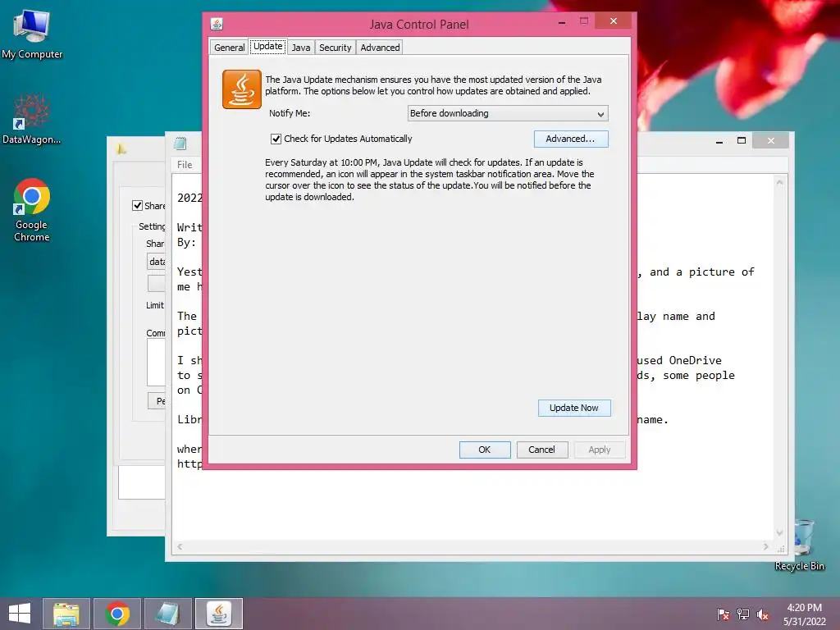The image size is (840, 630).
Task: Open the Notify Me dropdown
Action: pos(508,113)
